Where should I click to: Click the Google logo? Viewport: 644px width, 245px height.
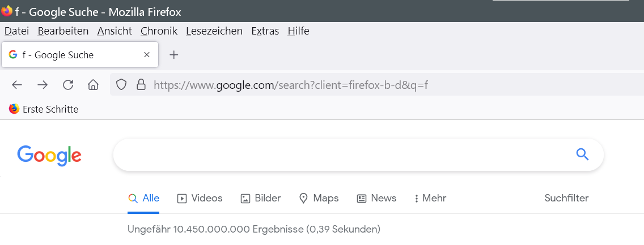(49, 155)
